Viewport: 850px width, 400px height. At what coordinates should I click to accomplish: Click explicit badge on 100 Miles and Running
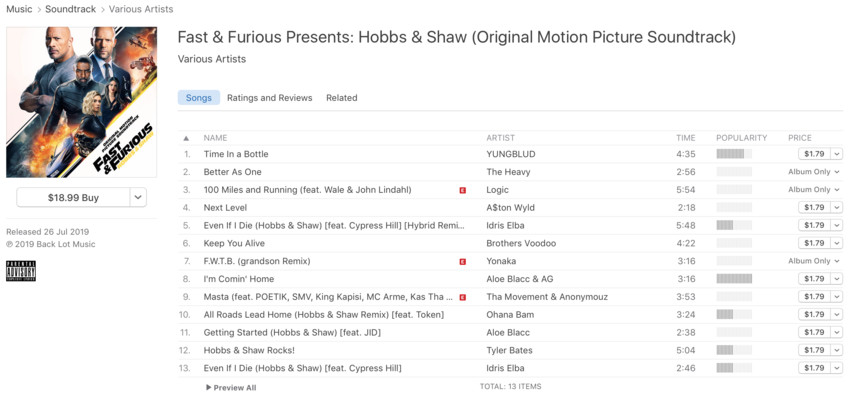coord(462,190)
